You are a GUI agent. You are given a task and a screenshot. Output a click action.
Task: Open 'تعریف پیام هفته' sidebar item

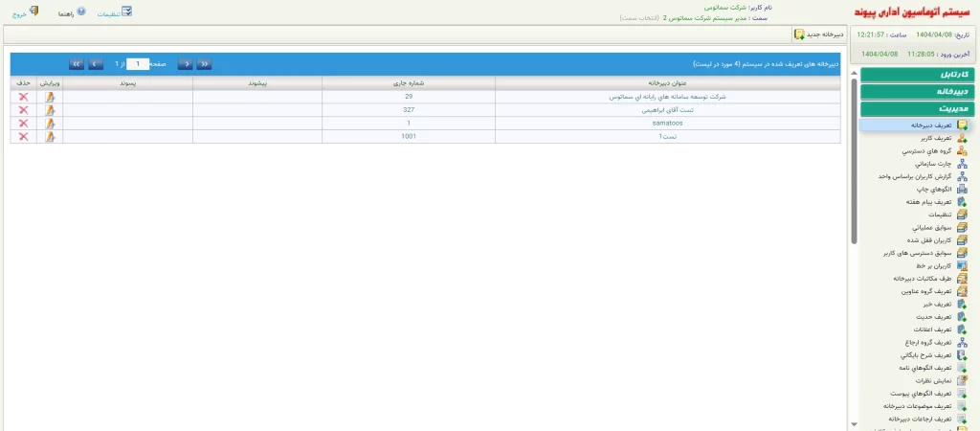[x=936, y=202]
